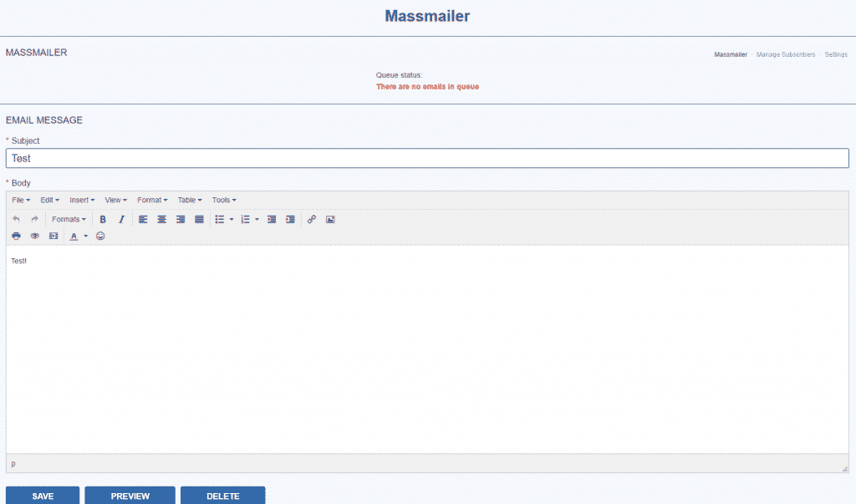Insert an image into the body
This screenshot has height=504, width=856.
click(330, 220)
